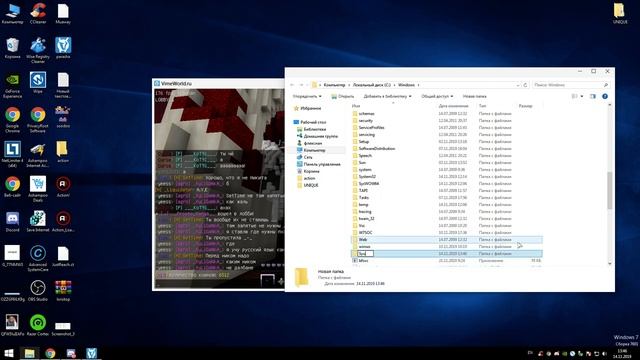Switch to File Explorer on the taskbar
The image size is (640, 360).
tap(29, 353)
